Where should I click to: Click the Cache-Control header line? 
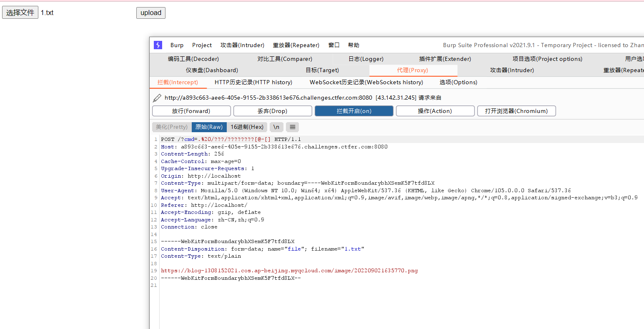pos(201,161)
